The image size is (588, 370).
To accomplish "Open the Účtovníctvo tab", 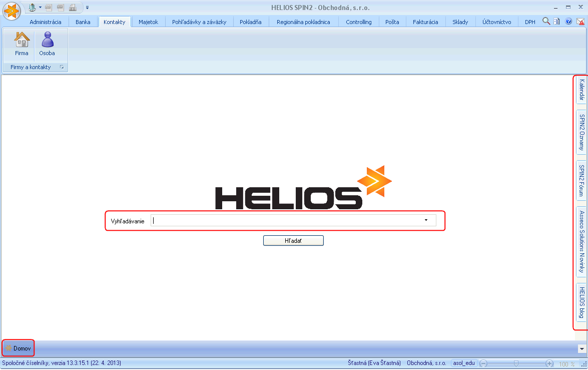I will 496,22.
